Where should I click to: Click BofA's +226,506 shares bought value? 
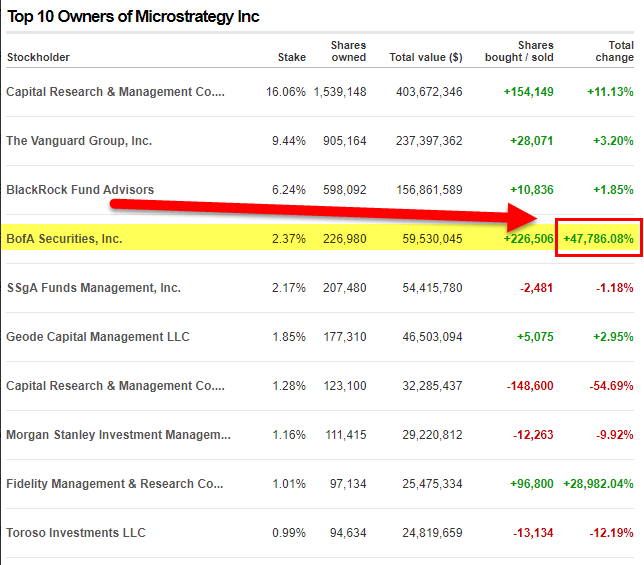[529, 239]
